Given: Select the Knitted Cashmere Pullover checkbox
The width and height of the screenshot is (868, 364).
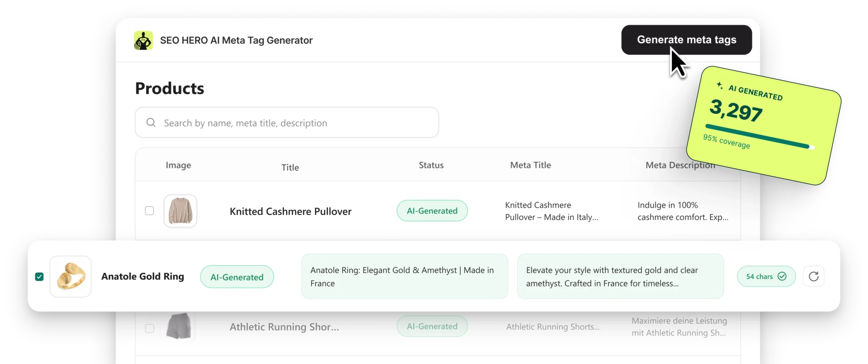Looking at the screenshot, I should click(149, 211).
